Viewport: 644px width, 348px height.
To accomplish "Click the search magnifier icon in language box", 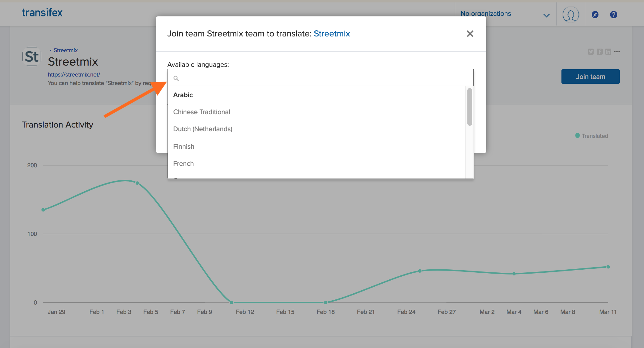I will 176,78.
